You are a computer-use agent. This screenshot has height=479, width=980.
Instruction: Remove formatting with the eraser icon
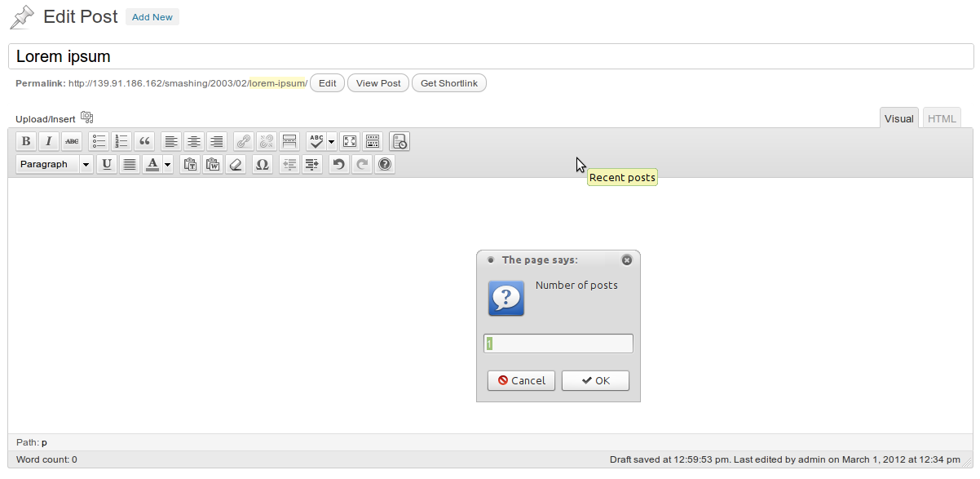click(x=236, y=164)
